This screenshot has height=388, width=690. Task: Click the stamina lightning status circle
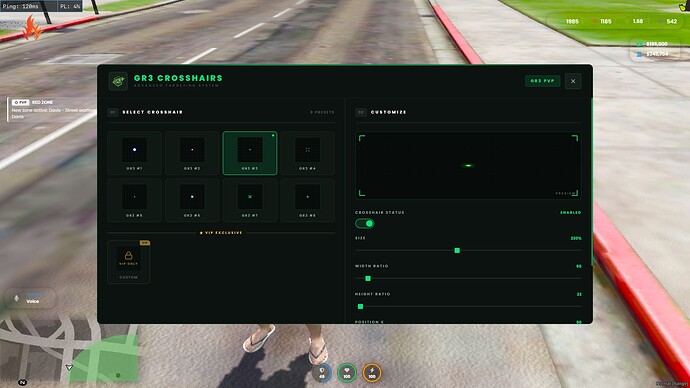coord(372,373)
